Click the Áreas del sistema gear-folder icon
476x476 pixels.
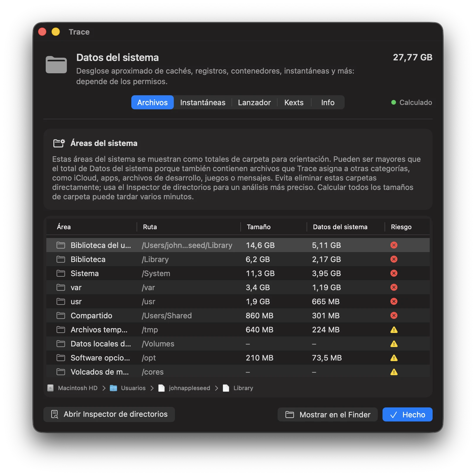point(59,143)
